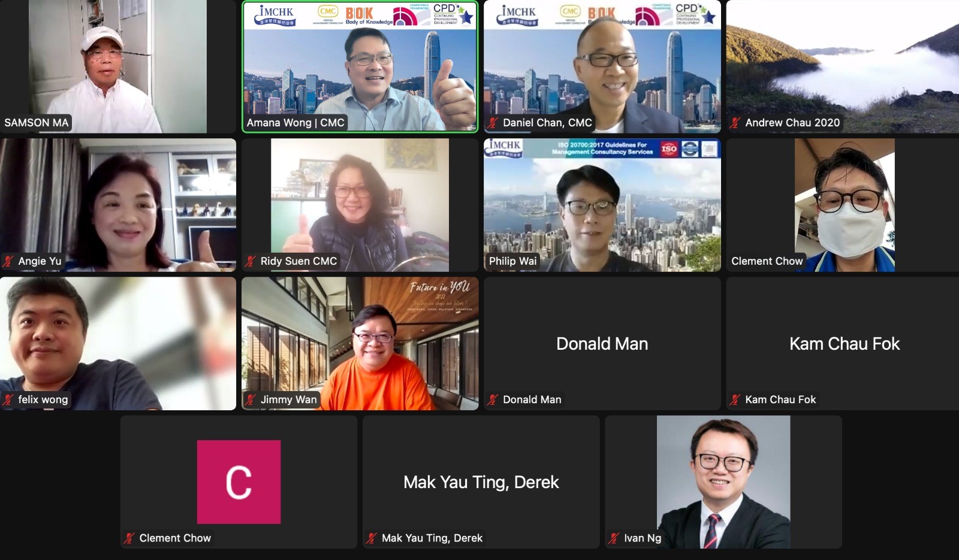Click the muted mic icon by the Kam Chau Fok label
959x560 pixels.
tap(735, 399)
